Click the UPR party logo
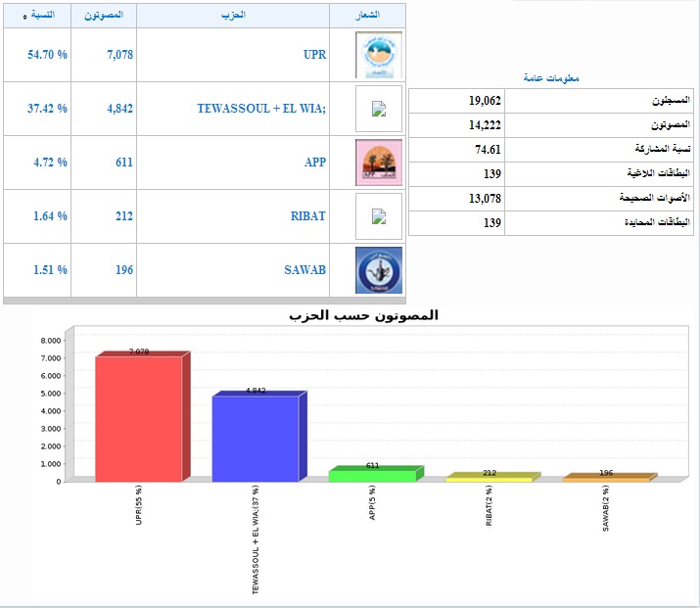This screenshot has height=608, width=700. point(378,55)
